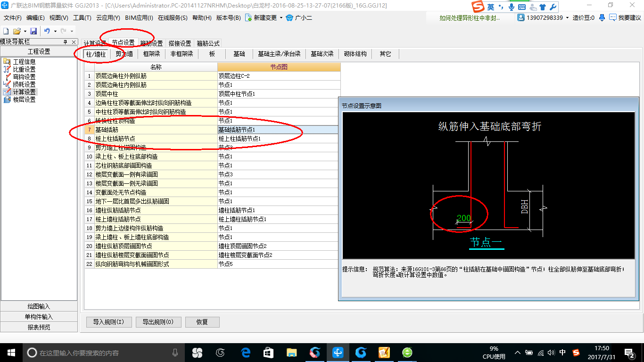The height and width of the screenshot is (362, 644).
Task: Click the 导出规则(O) button
Action: click(157, 322)
